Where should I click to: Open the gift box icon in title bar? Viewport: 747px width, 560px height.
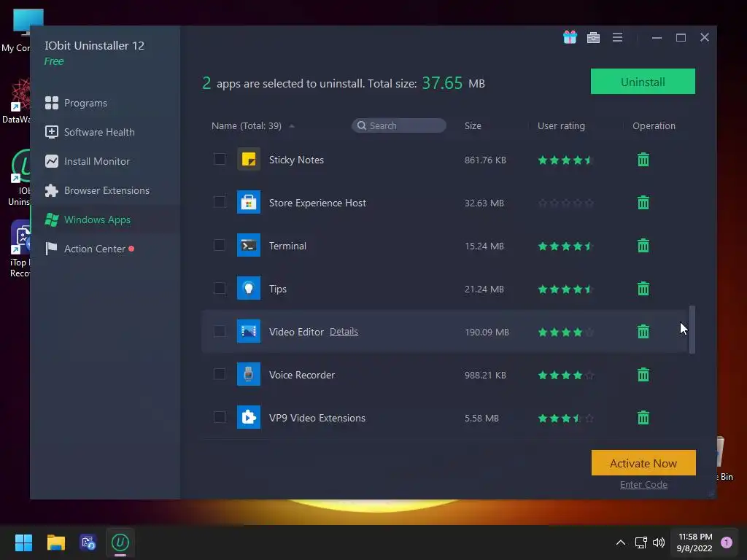point(570,37)
